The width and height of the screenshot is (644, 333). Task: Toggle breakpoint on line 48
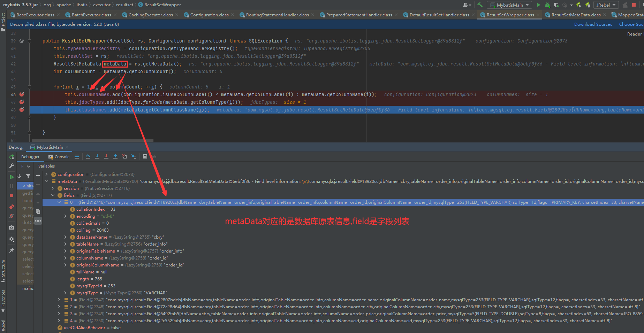click(x=22, y=110)
